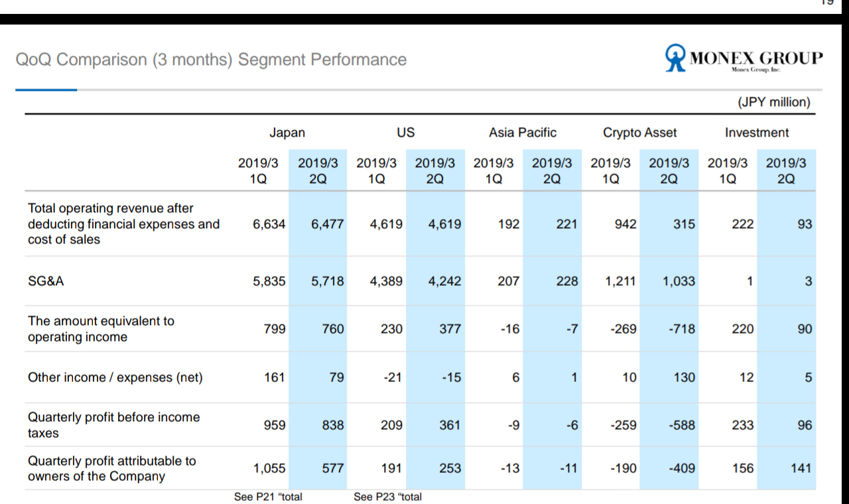The height and width of the screenshot is (504, 849).
Task: Click Investment 1Q operating income equivalent 220
Action: coord(743,329)
